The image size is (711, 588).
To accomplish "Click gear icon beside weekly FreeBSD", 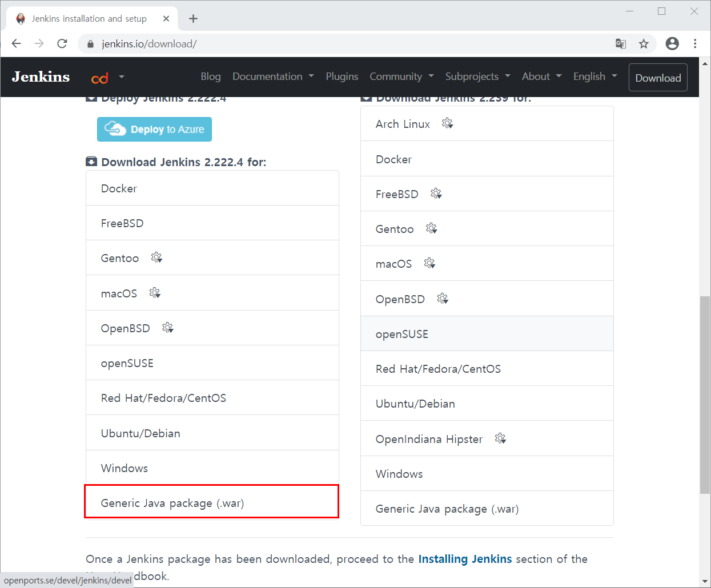I will 436,194.
